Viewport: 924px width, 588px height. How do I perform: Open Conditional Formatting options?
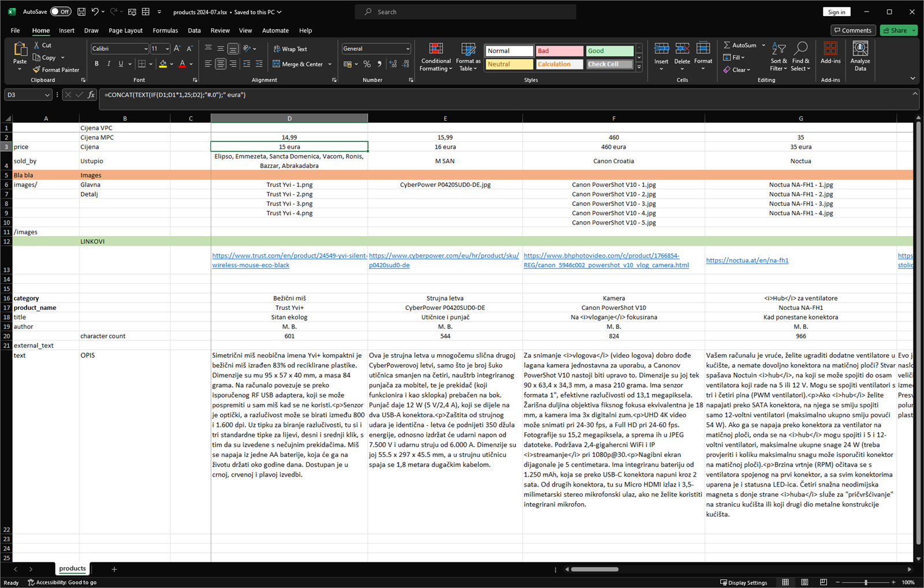click(436, 57)
